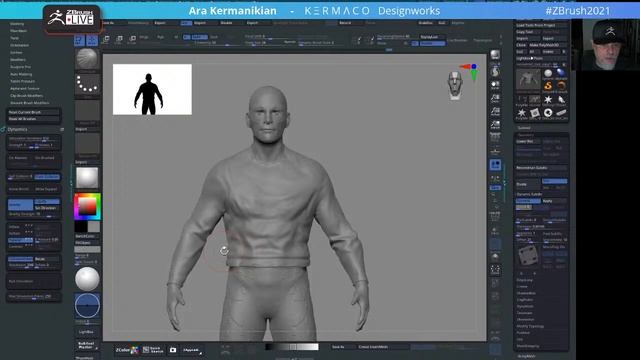Image resolution: width=640 pixels, height=360 pixels.
Task: Open the current brush thumbnail picker
Action: click(x=87, y=59)
